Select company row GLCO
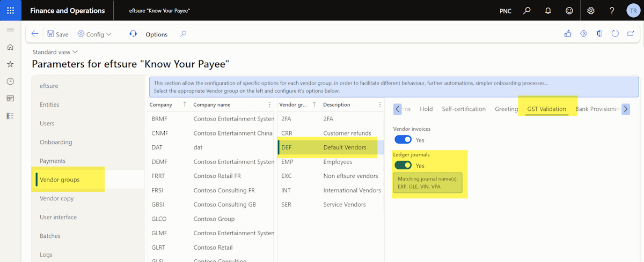This screenshot has height=262, width=644. coord(211,219)
